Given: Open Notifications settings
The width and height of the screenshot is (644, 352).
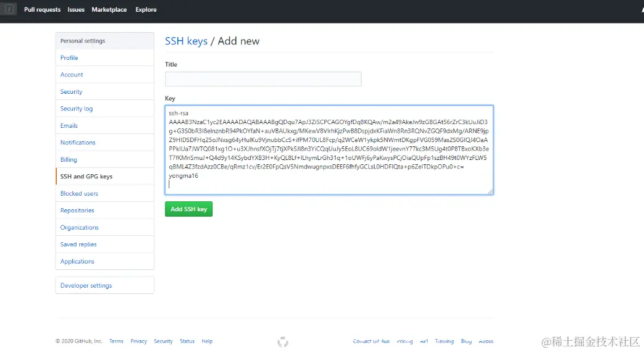Looking at the screenshot, I should (x=104, y=143).
